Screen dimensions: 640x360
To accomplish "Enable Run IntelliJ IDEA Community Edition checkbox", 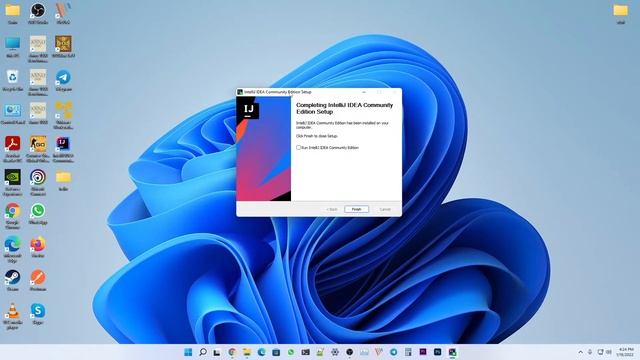I will [x=298, y=147].
